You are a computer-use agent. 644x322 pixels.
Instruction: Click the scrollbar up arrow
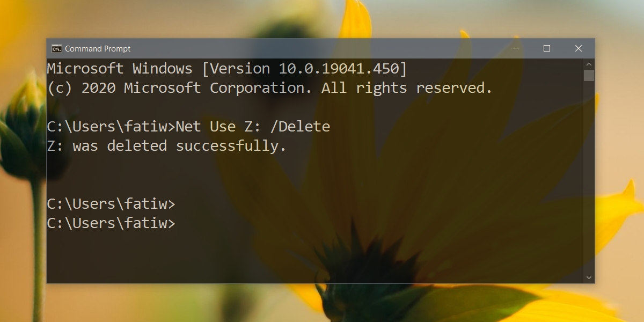pyautogui.click(x=589, y=63)
